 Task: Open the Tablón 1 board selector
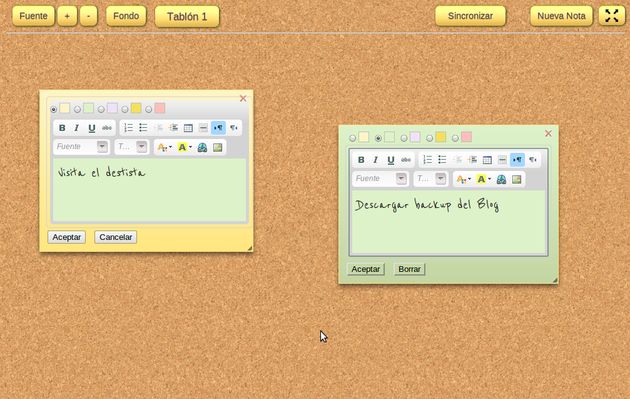[x=187, y=16]
